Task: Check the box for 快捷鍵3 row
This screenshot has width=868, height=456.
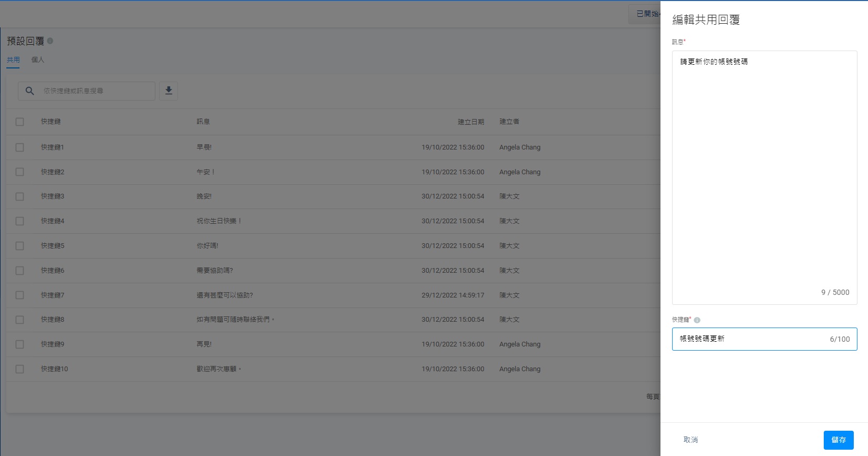Action: [20, 196]
